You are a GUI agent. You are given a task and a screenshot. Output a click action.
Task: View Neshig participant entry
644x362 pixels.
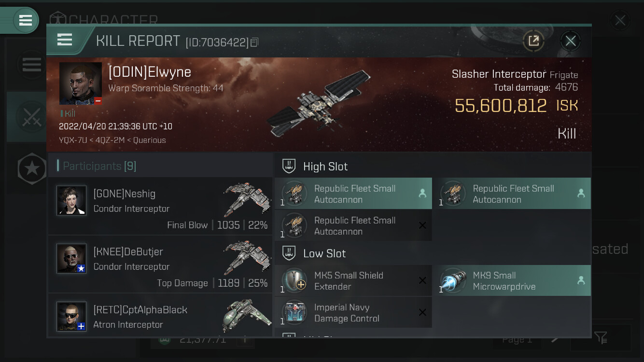tap(160, 206)
